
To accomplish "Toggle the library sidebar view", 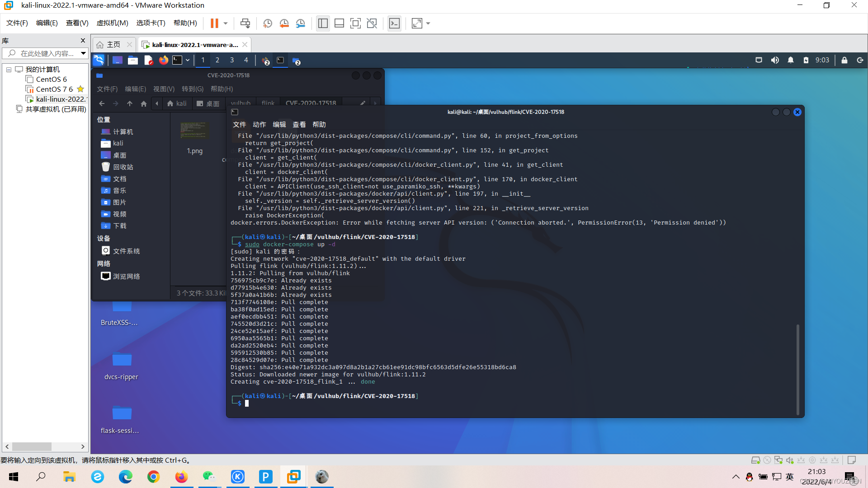I will point(323,23).
